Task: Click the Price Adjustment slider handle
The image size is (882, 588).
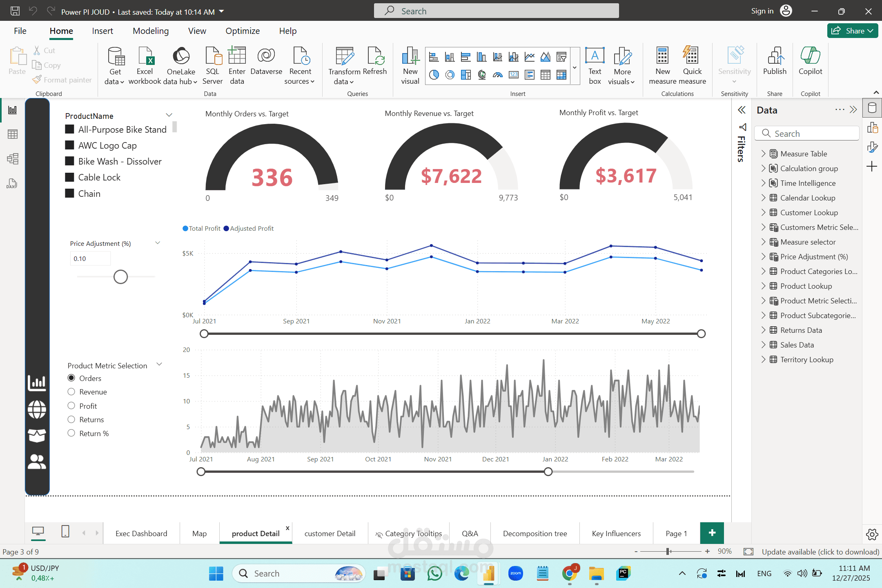Action: coord(120,277)
